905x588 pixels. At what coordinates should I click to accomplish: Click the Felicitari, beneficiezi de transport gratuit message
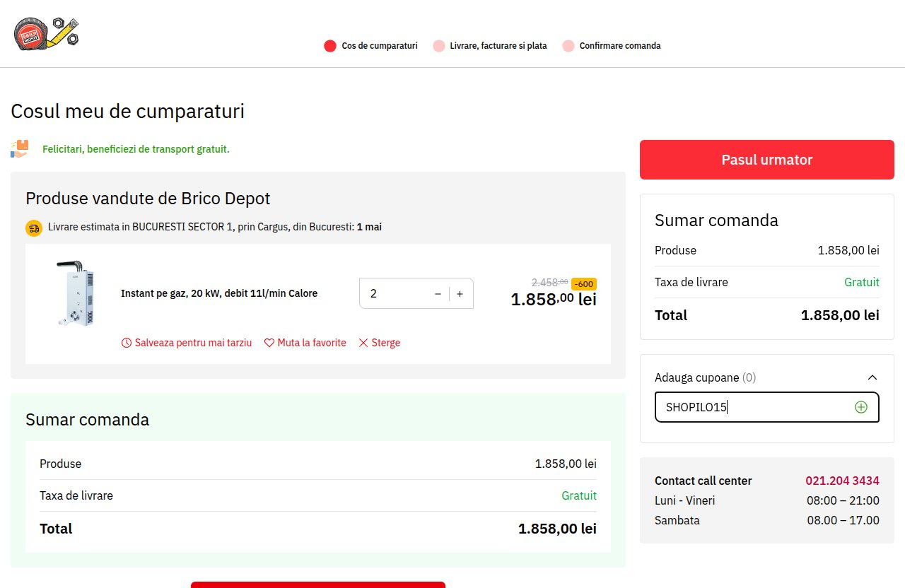pos(136,149)
